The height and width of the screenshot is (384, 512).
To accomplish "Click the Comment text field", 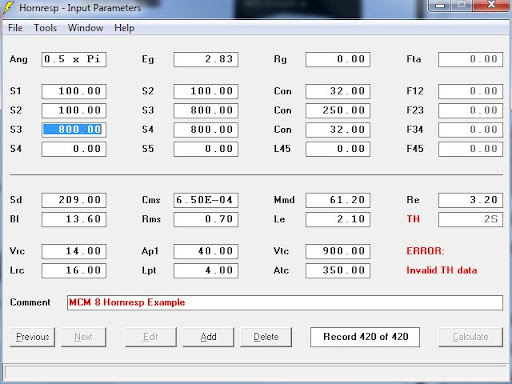I will coord(285,303).
